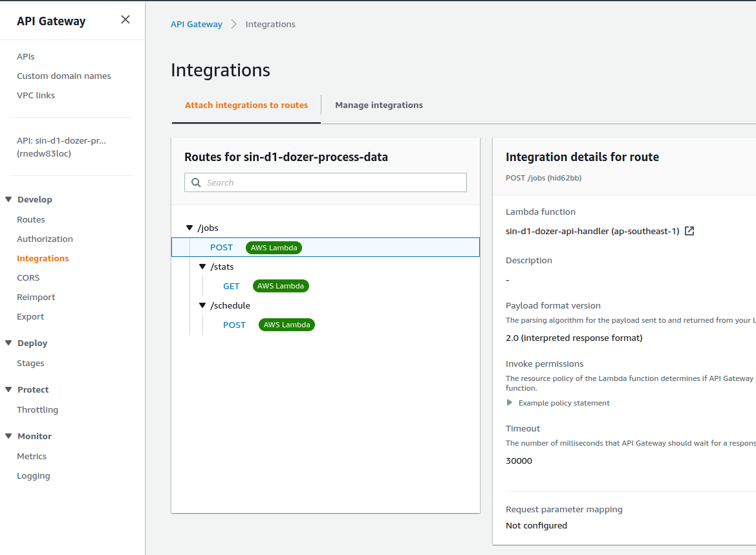Open CORS settings in the sidebar

pyautogui.click(x=28, y=277)
